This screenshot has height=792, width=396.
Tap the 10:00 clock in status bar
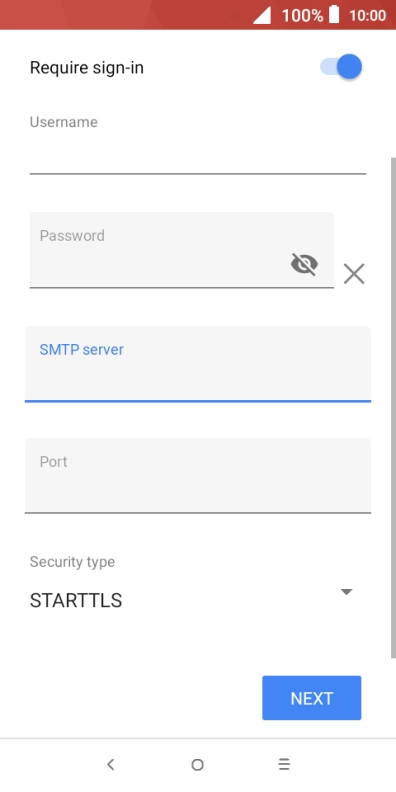368,16
